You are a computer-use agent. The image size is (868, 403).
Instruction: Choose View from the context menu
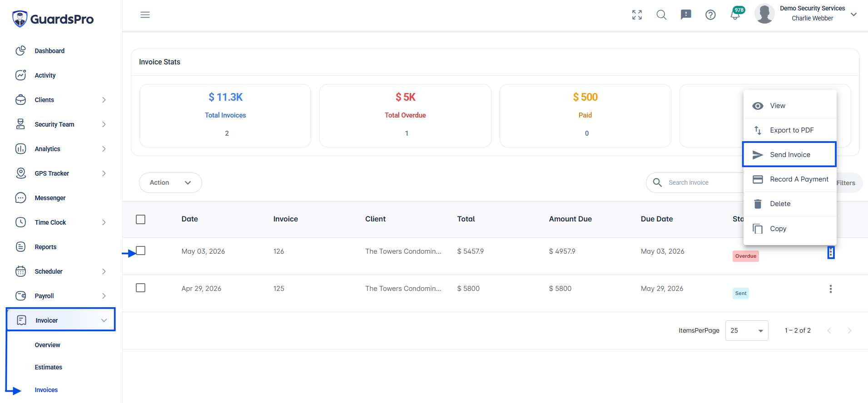pyautogui.click(x=790, y=106)
